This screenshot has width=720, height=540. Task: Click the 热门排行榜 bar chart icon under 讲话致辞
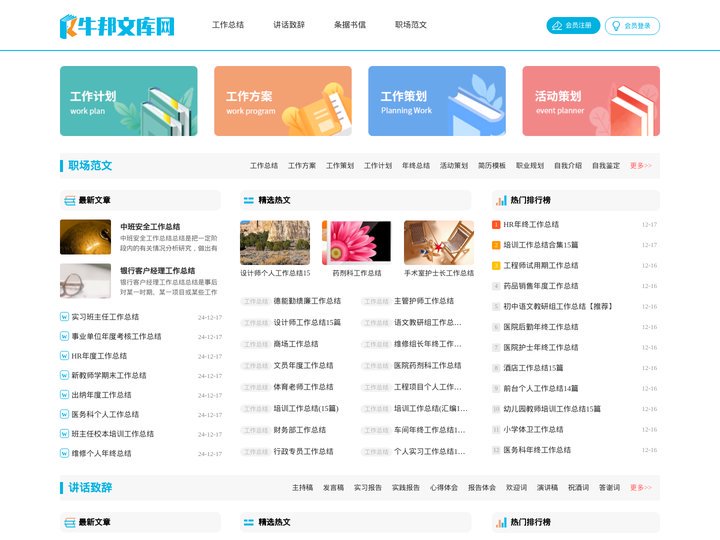coord(501,523)
